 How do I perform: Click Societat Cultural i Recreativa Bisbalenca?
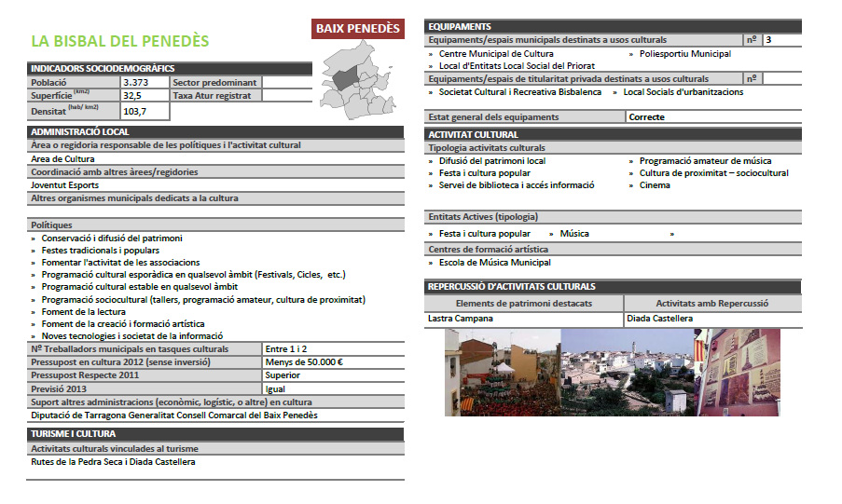coord(519,92)
